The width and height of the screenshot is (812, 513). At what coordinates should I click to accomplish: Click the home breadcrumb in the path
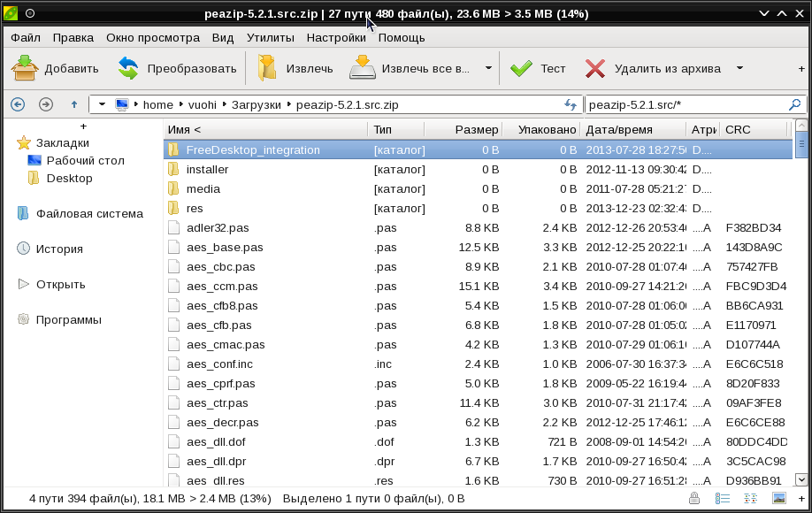pyautogui.click(x=158, y=104)
